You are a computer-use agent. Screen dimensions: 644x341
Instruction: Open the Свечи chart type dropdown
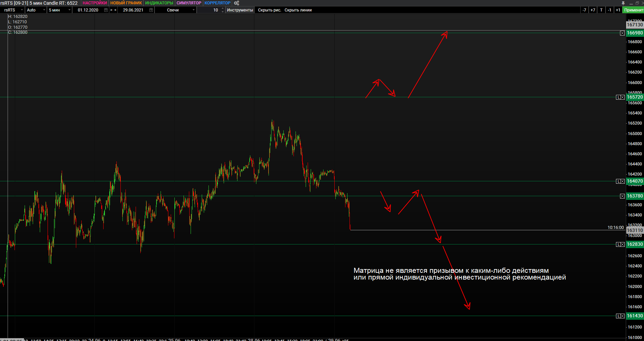click(x=175, y=10)
